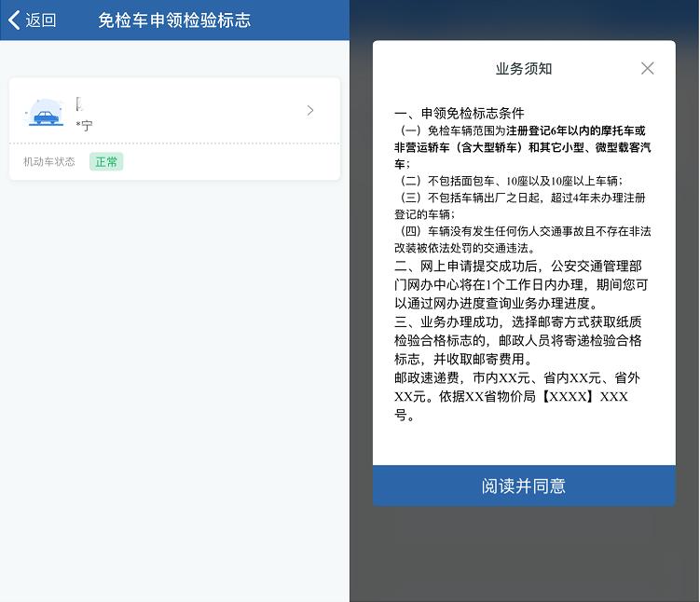Viewport: 700px width, 602px height.
Task: Click dimmed backdrop above the notice dialog
Action: tap(524, 19)
